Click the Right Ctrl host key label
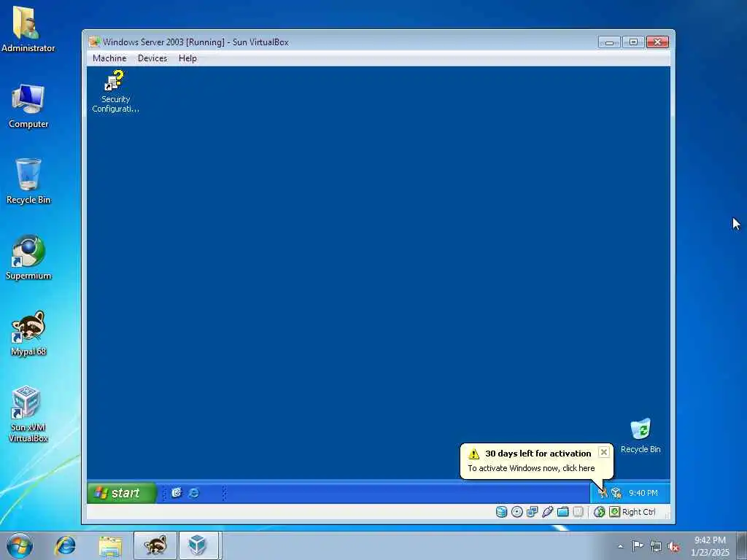This screenshot has height=560, width=747. tap(639, 512)
